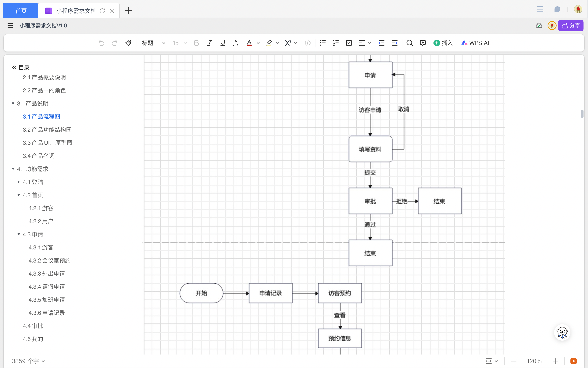Viewport: 588px width, 368px height.
Task: Open the floating assistant mascot
Action: click(x=562, y=332)
